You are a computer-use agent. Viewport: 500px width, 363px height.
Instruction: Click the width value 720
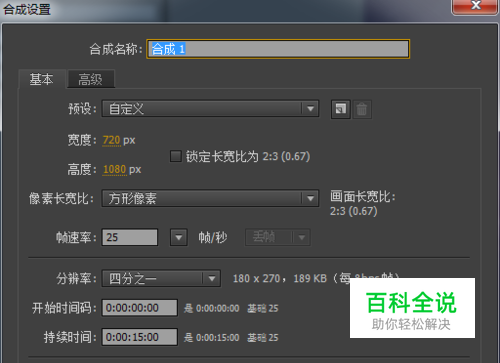pyautogui.click(x=112, y=140)
